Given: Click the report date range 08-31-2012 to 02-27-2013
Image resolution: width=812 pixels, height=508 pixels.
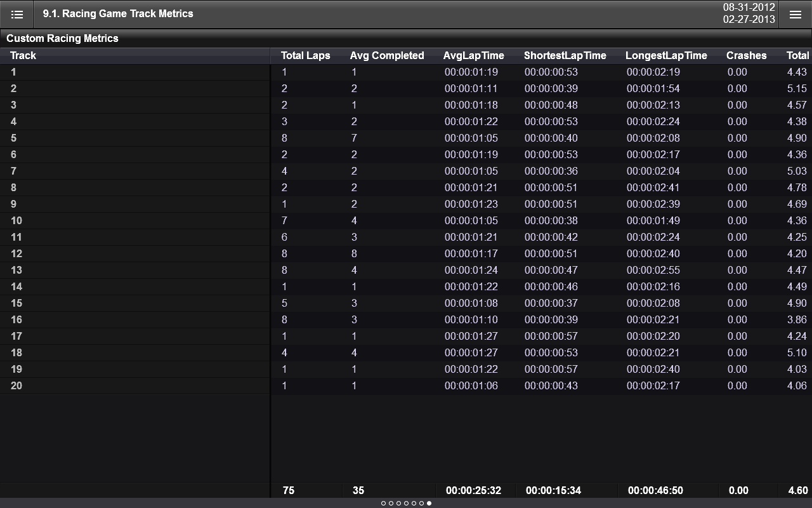Looking at the screenshot, I should [x=749, y=13].
